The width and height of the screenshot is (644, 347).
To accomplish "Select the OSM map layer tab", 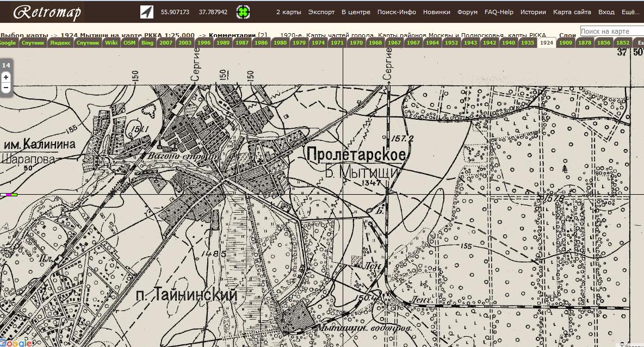I will 129,42.
